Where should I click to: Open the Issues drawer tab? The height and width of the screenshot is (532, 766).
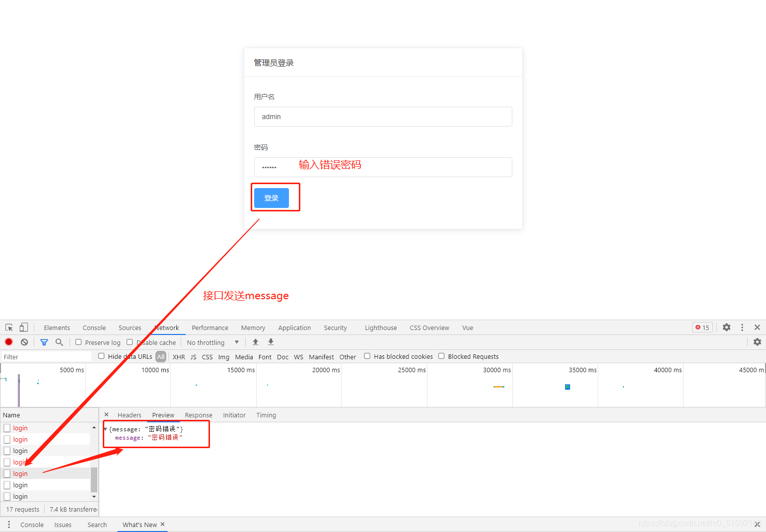63,525
